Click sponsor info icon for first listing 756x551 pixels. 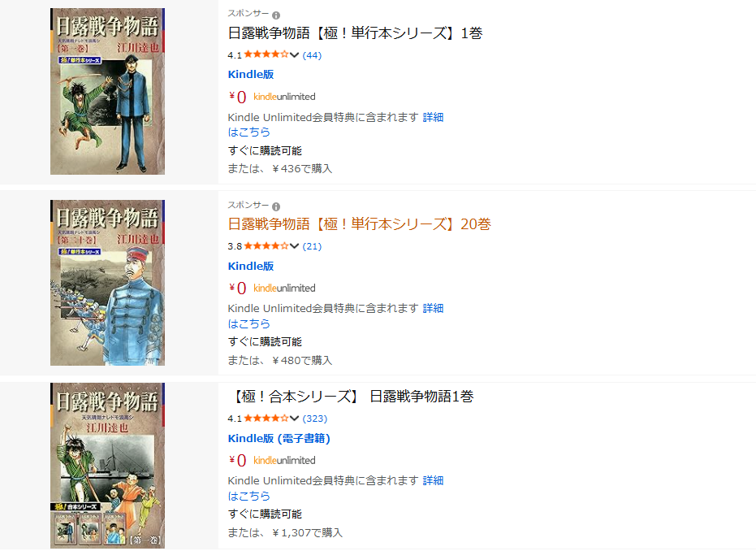pos(276,15)
